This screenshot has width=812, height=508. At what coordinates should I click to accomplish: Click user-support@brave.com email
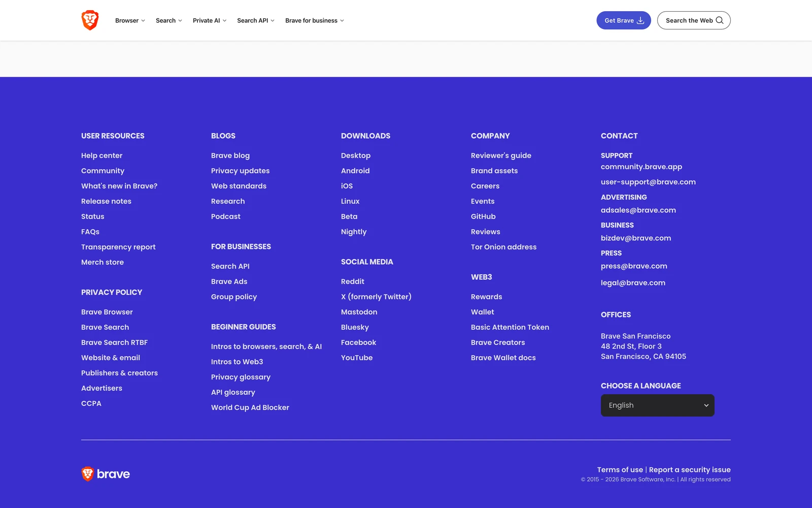[648, 182]
